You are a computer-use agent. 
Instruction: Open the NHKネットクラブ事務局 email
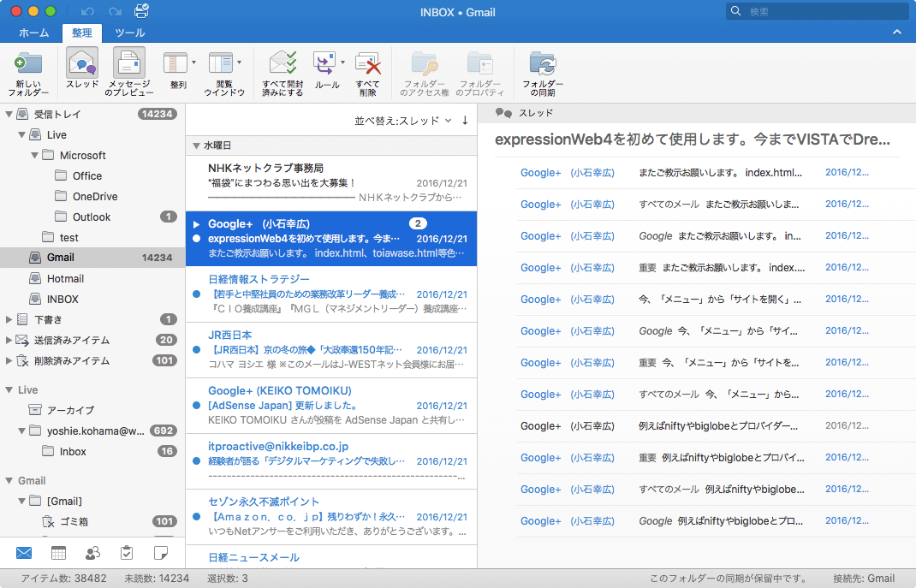(x=330, y=182)
